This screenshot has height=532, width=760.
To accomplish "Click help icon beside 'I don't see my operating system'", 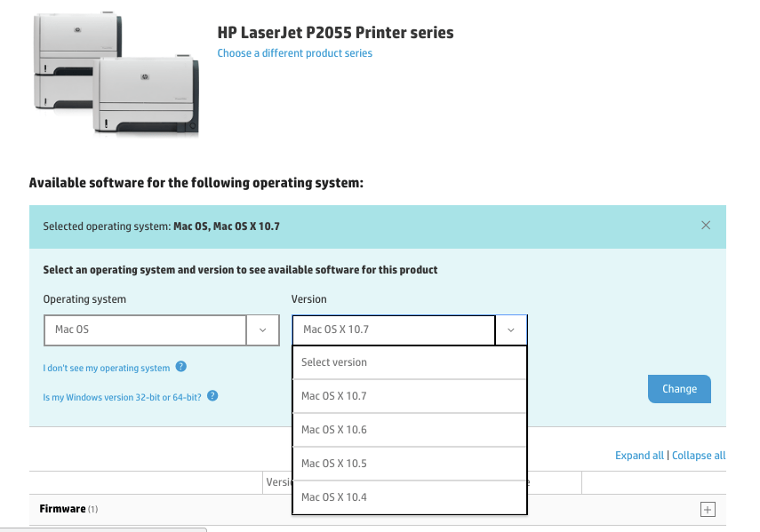I will coord(180,367).
